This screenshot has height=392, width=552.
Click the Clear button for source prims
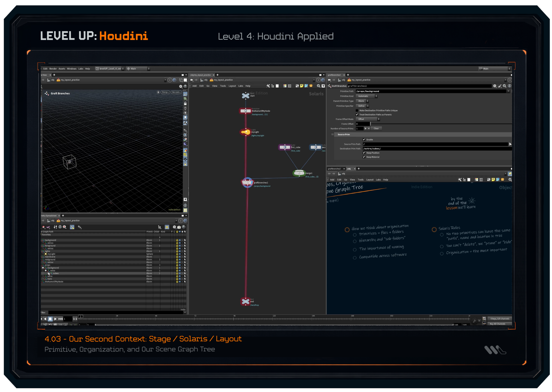pyautogui.click(x=376, y=128)
